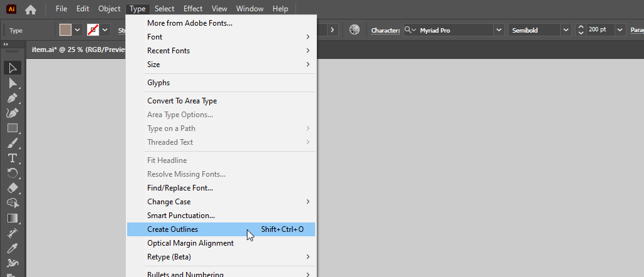Click the arrow button right of opacity field
Viewport: 644px width, 277px height.
332,30
